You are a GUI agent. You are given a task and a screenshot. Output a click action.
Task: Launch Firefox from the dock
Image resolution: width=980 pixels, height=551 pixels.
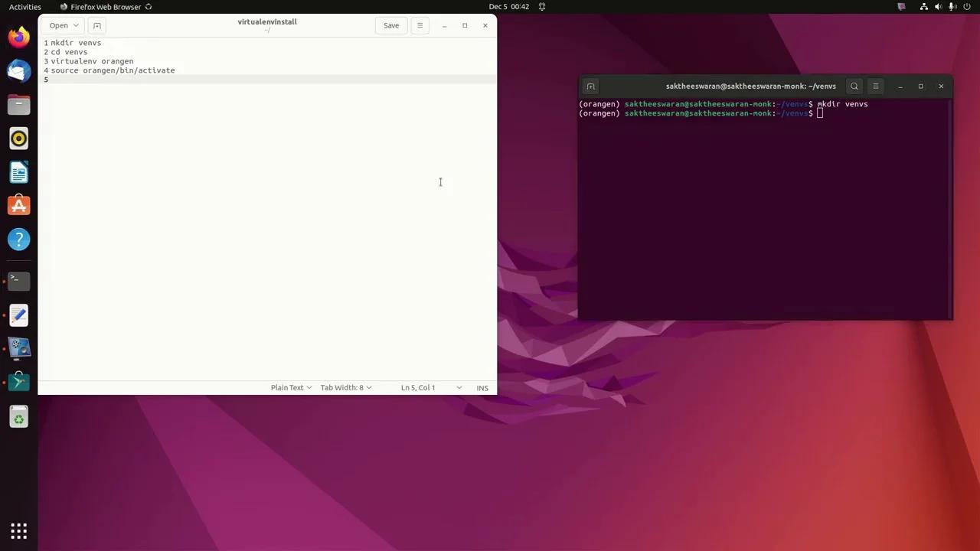[19, 37]
